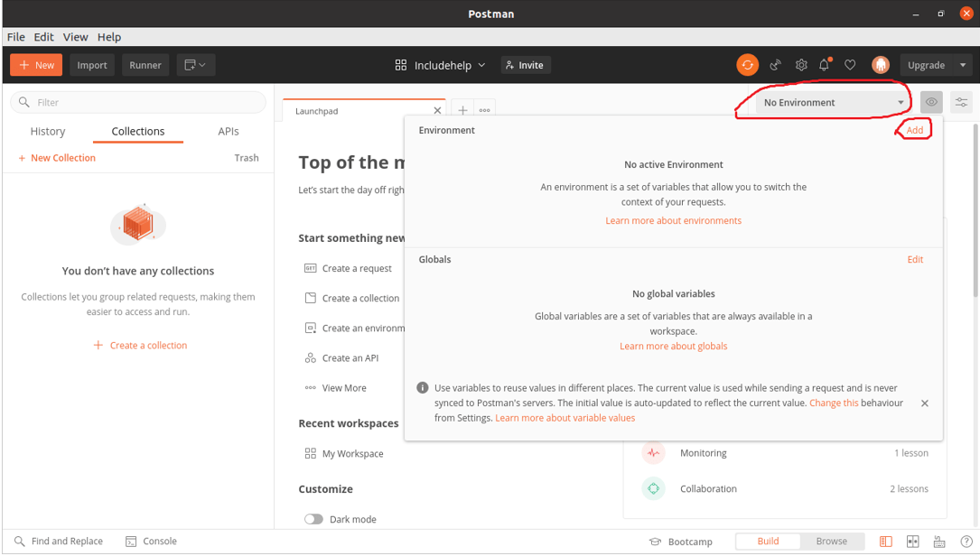Check notifications via the bell icon
Image resolution: width=980 pixels, height=556 pixels.
pyautogui.click(x=824, y=65)
